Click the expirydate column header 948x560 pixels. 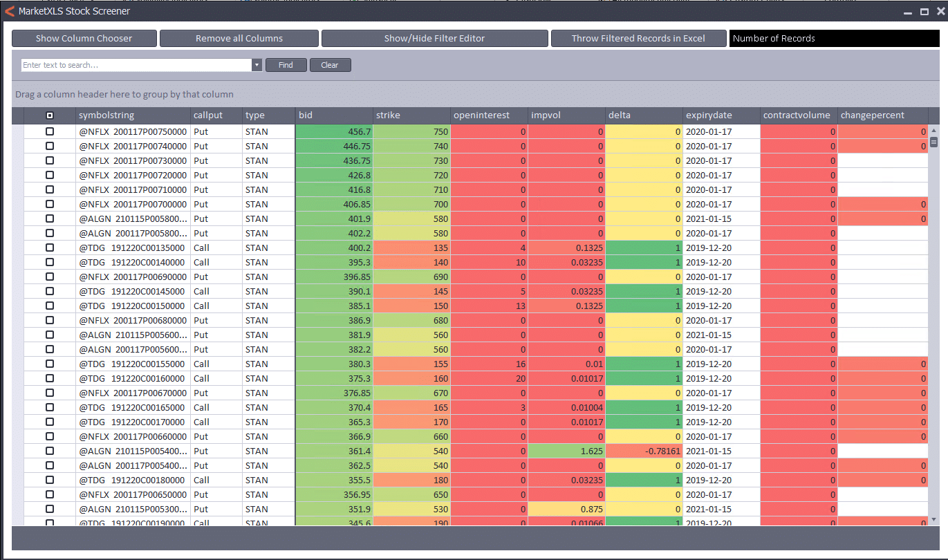click(x=721, y=115)
